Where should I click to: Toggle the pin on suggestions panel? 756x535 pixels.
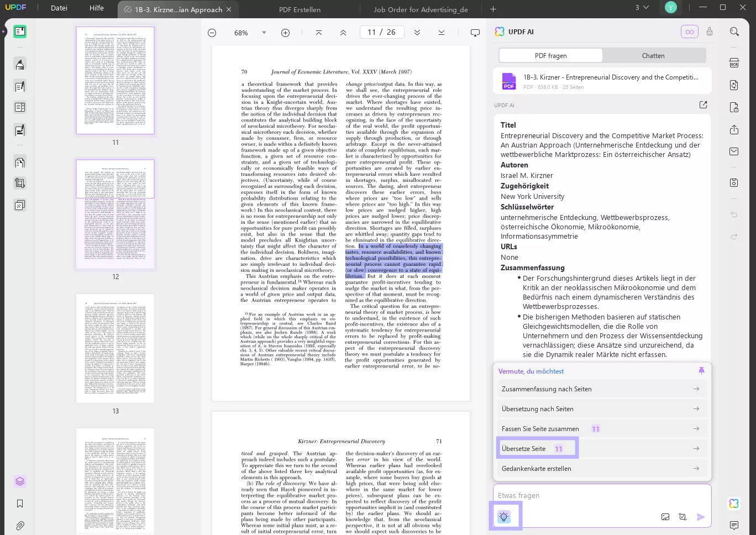click(x=701, y=371)
